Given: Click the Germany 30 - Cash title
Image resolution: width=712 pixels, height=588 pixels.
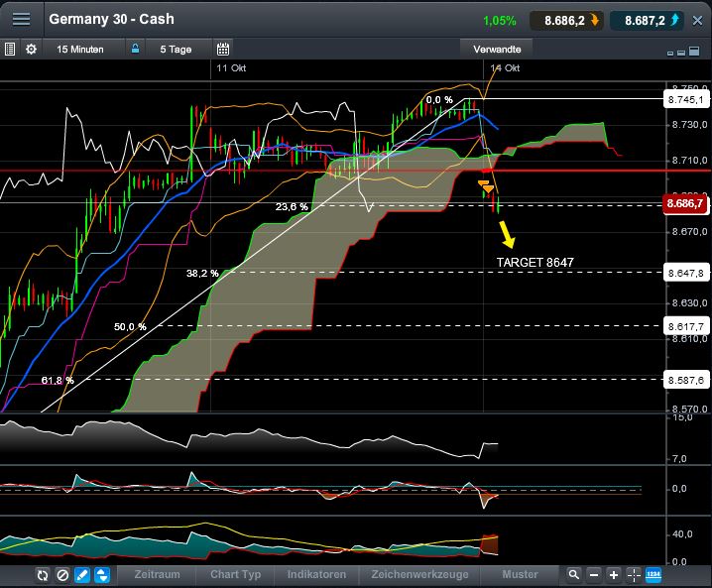Looking at the screenshot, I should click(112, 19).
